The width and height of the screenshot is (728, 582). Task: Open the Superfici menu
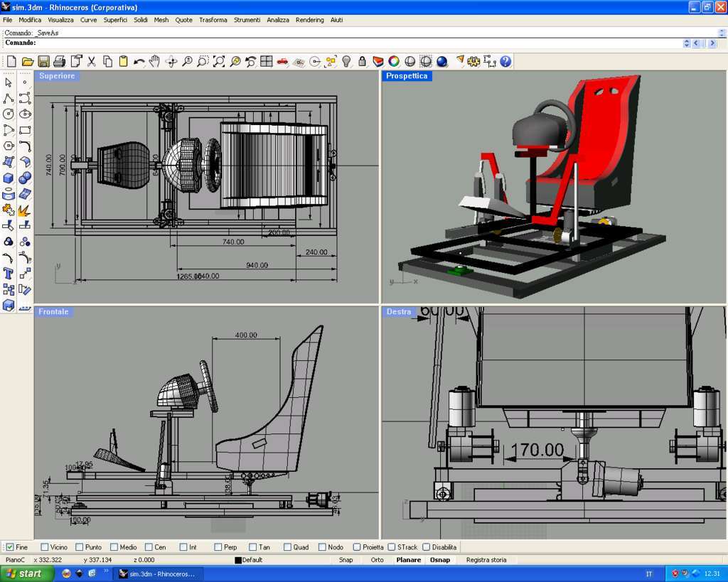(115, 20)
